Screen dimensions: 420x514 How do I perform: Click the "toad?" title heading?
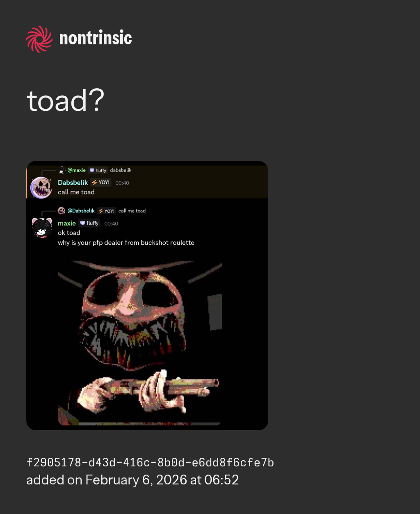pos(65,101)
